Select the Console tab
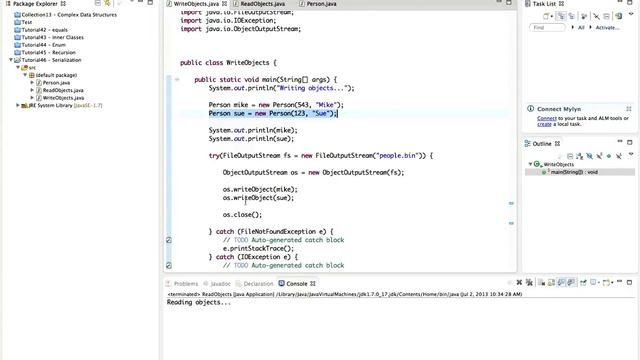 click(297, 284)
